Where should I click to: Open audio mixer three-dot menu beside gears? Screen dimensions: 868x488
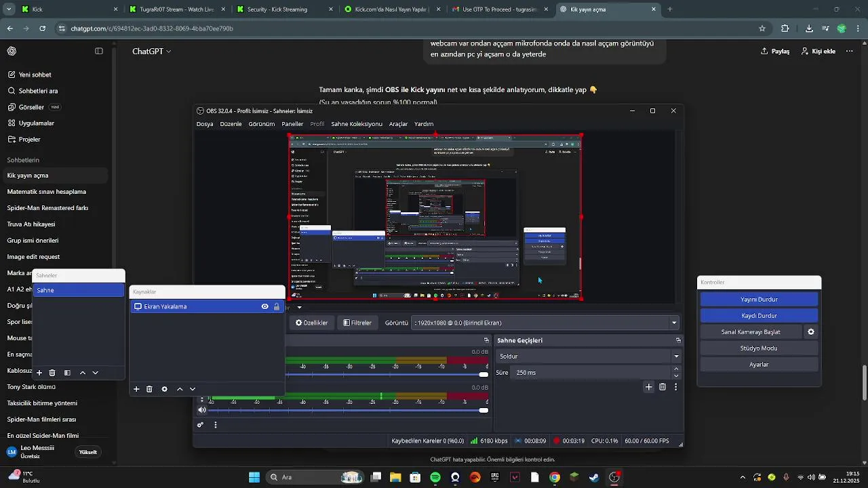click(x=216, y=425)
